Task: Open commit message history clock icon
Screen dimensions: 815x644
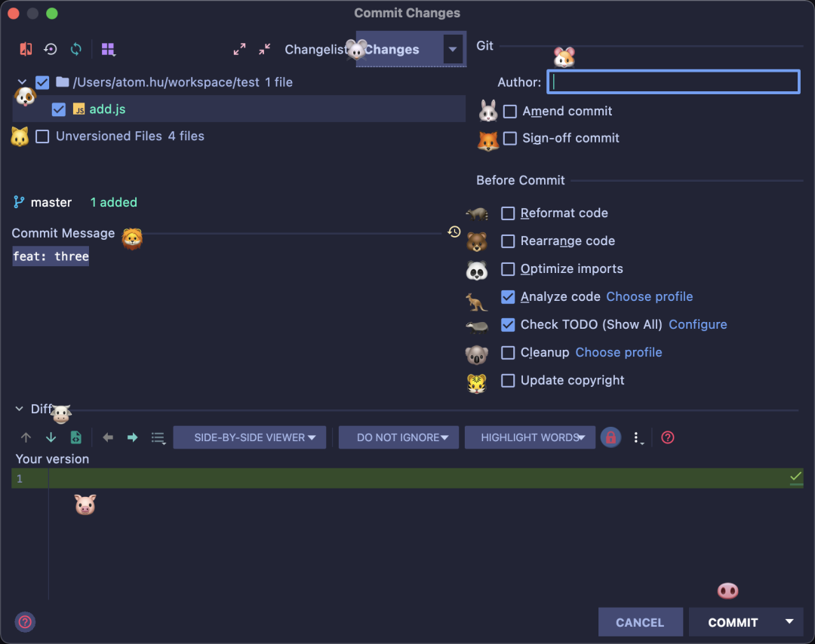Action: tap(454, 232)
